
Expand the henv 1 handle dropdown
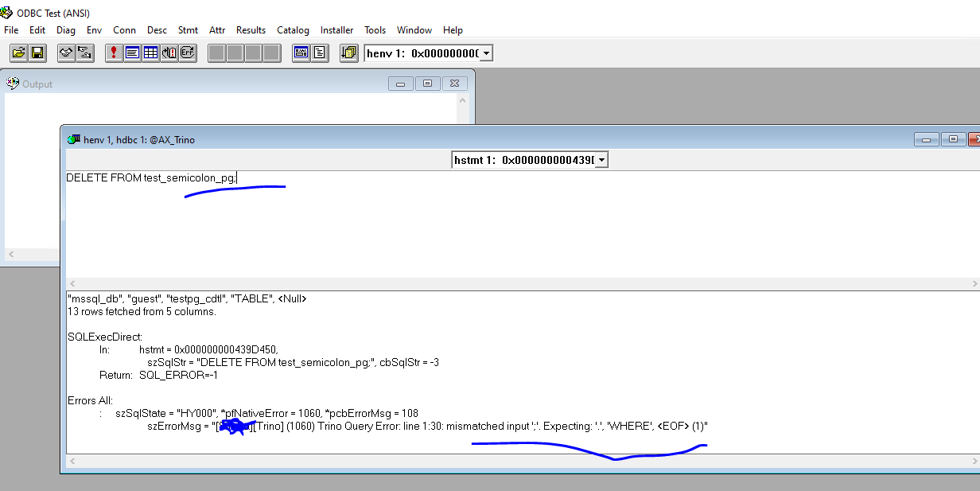pos(485,53)
